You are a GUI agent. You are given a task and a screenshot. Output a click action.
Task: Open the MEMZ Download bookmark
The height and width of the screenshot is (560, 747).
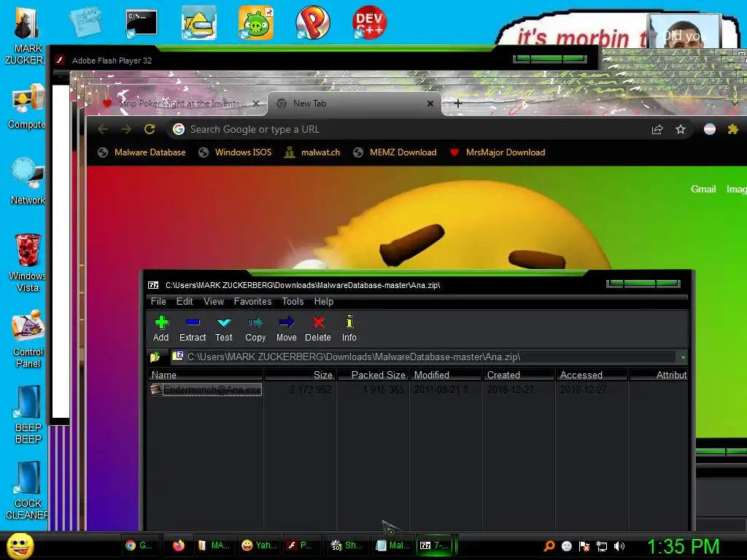(395, 152)
